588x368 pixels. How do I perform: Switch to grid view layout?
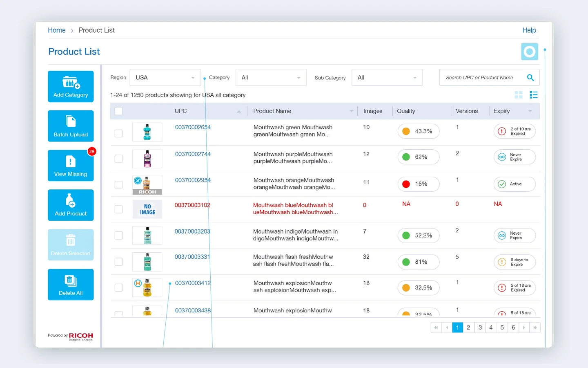[x=519, y=95]
